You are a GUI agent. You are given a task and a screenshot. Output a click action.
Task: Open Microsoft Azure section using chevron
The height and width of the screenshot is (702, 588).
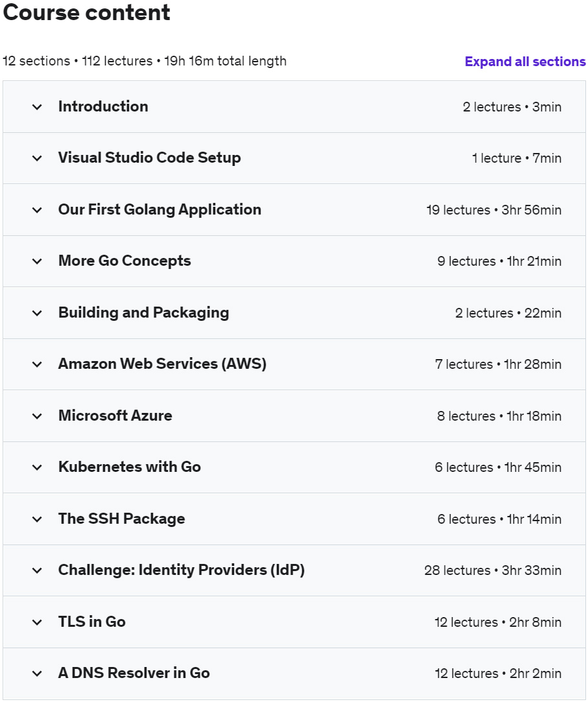(37, 416)
